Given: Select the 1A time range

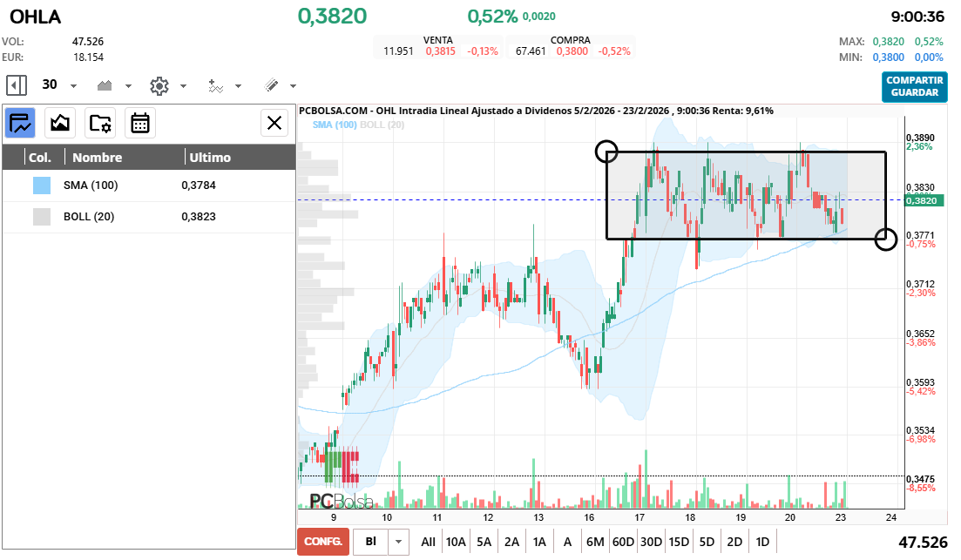Looking at the screenshot, I should point(539,542).
